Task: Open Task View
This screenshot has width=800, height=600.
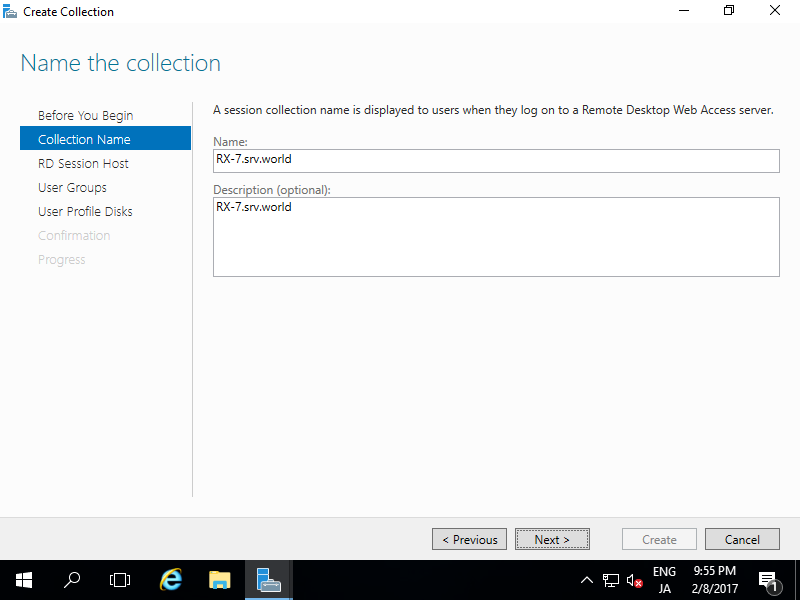Action: point(119,580)
